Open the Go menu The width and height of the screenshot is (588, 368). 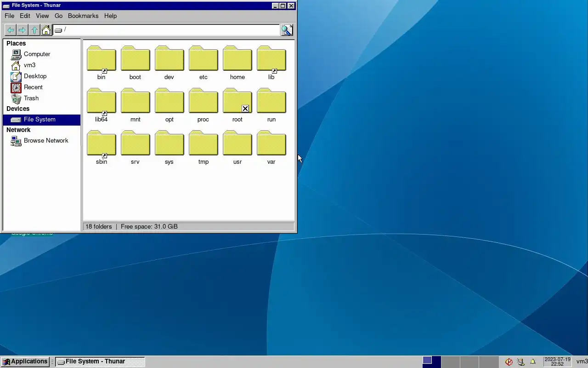58,16
